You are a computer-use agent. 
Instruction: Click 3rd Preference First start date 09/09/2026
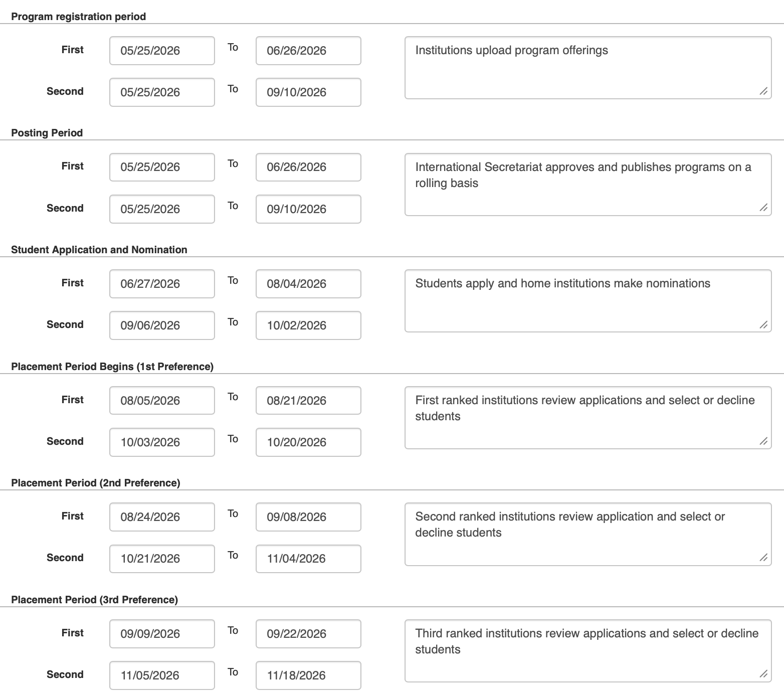(x=162, y=634)
